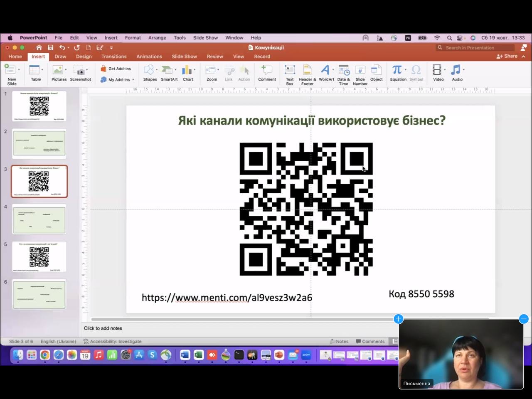The height and width of the screenshot is (399, 532).
Task: Open the Record ribbon tab
Action: click(262, 57)
